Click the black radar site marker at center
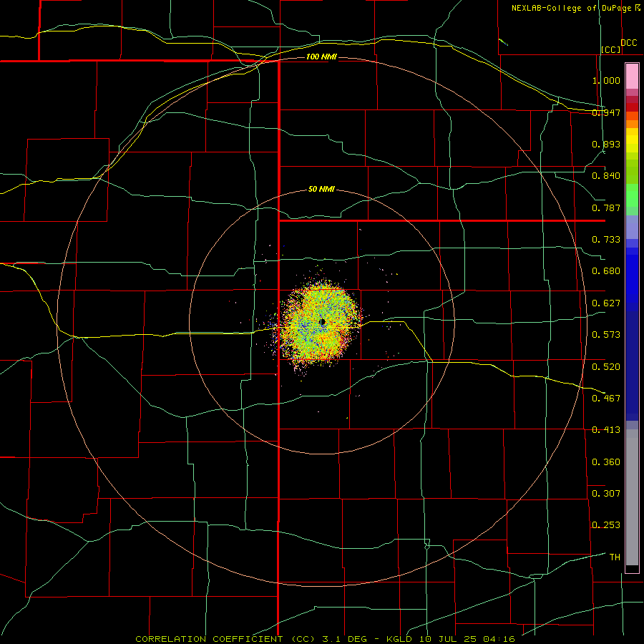644x644 pixels. coord(323,322)
